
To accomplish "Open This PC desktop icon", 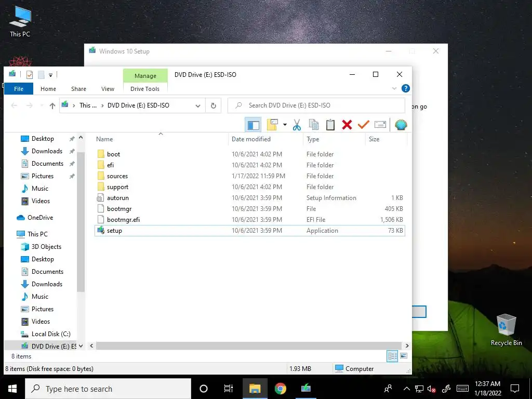I will click(x=20, y=22).
